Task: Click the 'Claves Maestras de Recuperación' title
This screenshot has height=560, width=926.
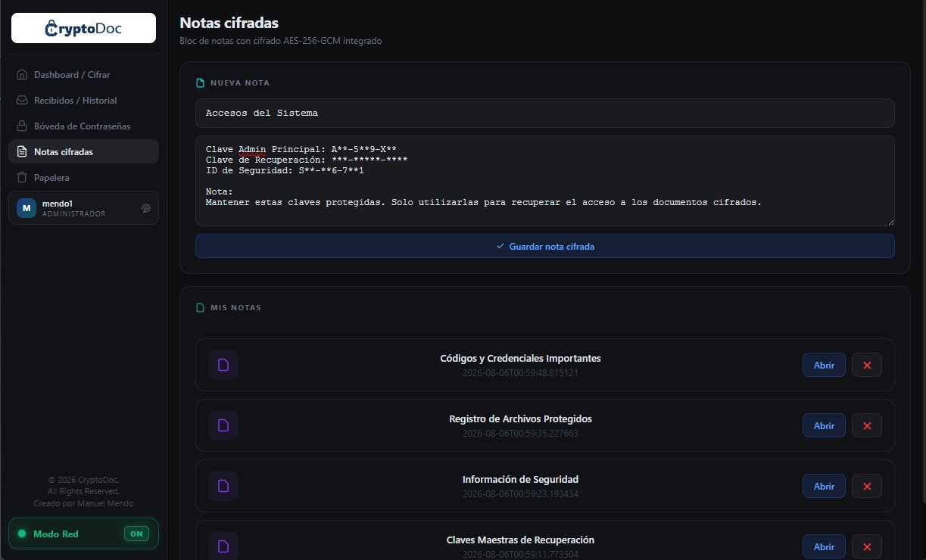Action: tap(521, 540)
